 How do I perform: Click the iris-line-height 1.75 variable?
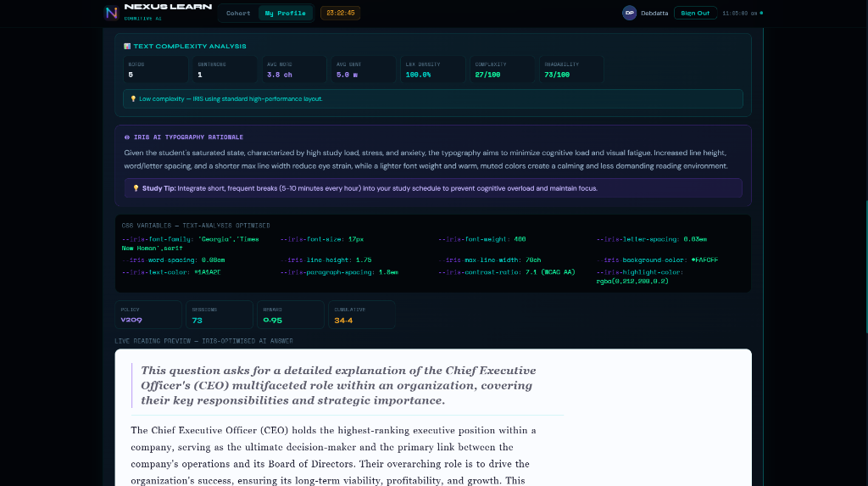pyautogui.click(x=325, y=260)
